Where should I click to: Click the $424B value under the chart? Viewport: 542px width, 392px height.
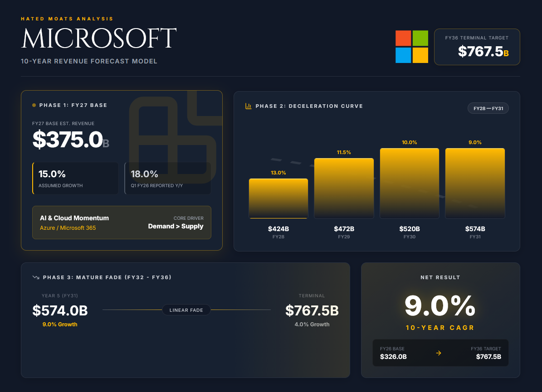(x=278, y=229)
